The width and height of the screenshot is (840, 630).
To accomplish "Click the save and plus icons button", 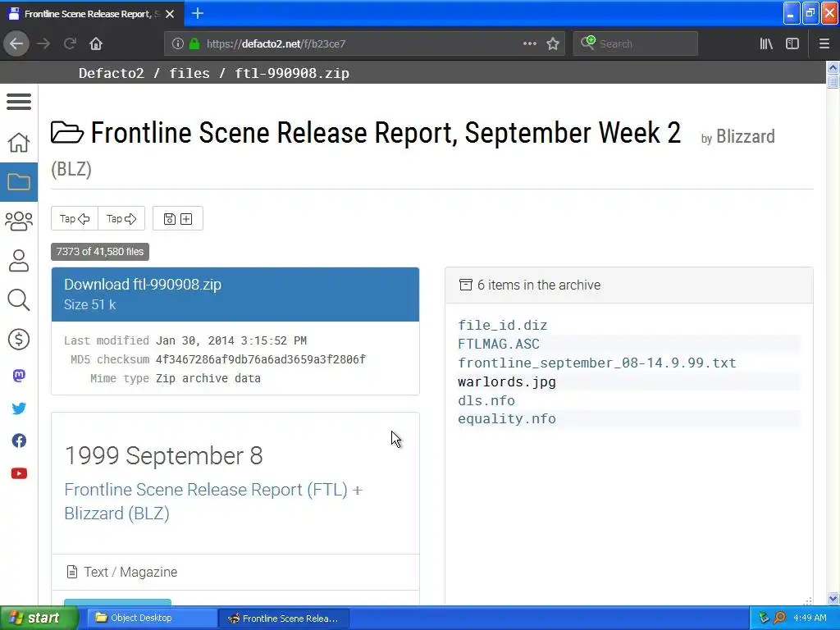I will (x=178, y=218).
